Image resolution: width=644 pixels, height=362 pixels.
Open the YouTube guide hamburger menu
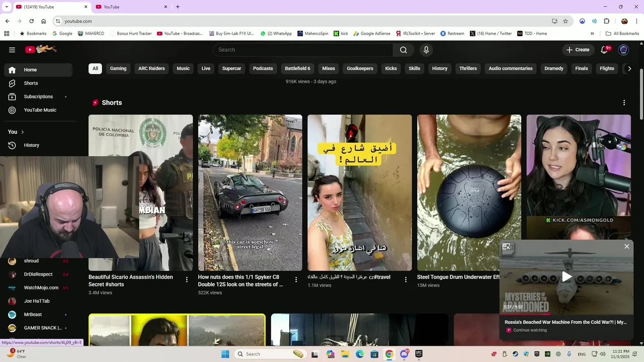(12, 50)
